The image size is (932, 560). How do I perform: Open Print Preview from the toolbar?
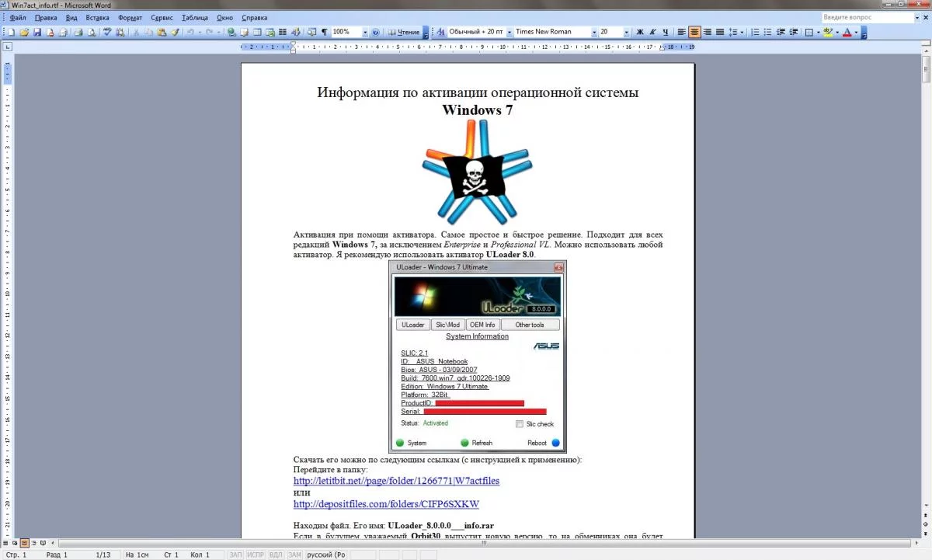click(x=91, y=32)
